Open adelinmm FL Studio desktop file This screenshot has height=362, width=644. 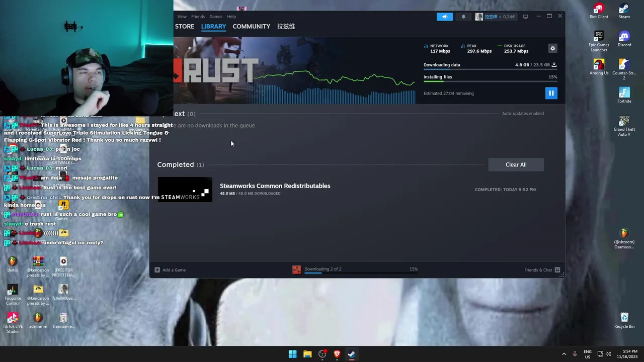[x=38, y=321]
